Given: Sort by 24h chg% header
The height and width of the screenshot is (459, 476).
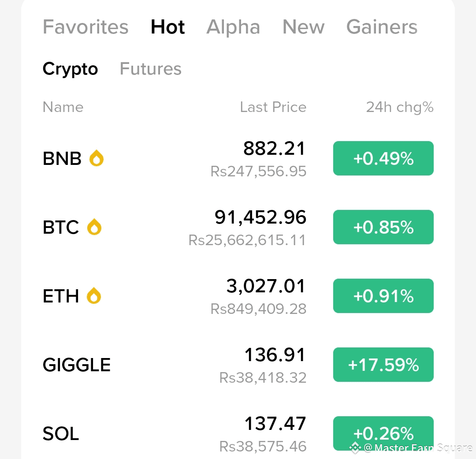Looking at the screenshot, I should coord(399,107).
